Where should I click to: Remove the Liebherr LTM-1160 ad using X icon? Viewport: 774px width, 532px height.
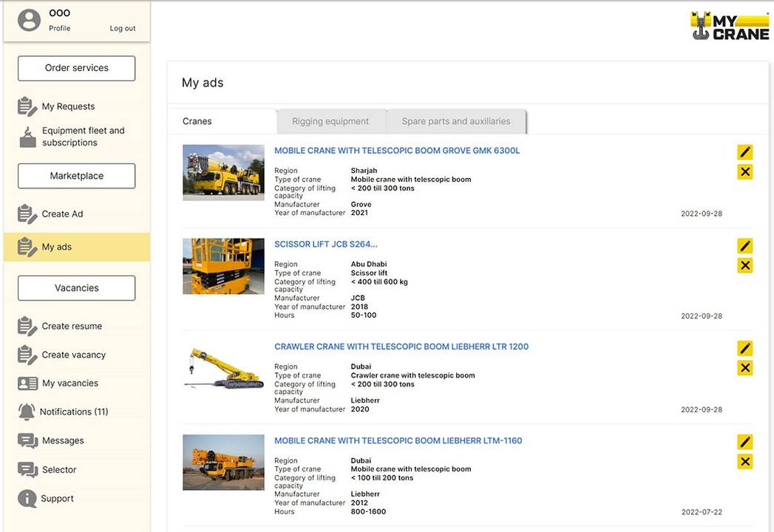click(x=744, y=462)
